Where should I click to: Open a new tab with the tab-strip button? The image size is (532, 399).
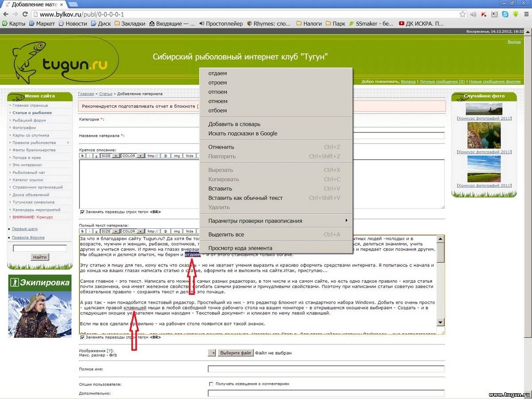click(73, 4)
